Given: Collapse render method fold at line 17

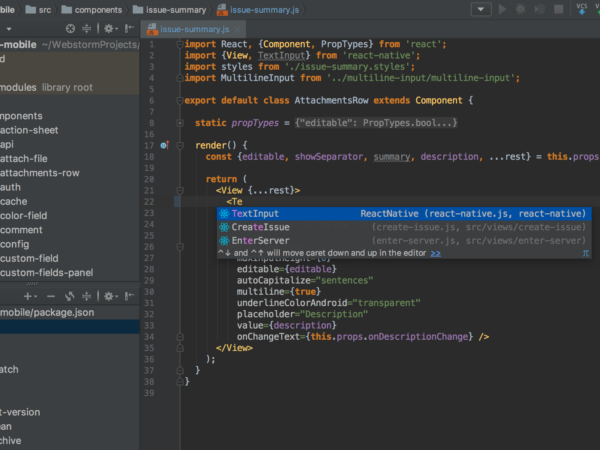Looking at the screenshot, I should (x=180, y=145).
